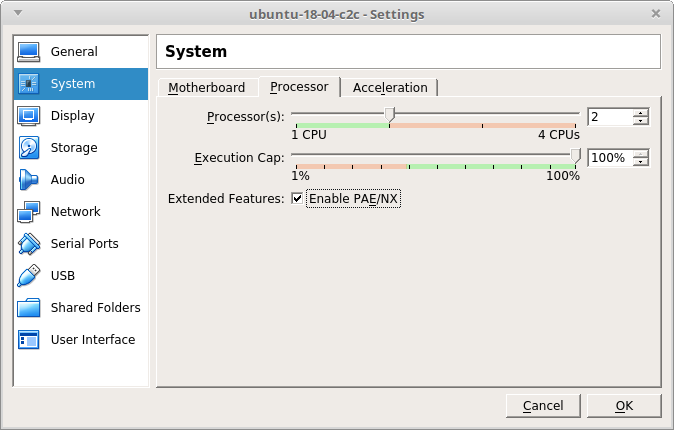Raise execution cap using up arrow

(x=640, y=153)
